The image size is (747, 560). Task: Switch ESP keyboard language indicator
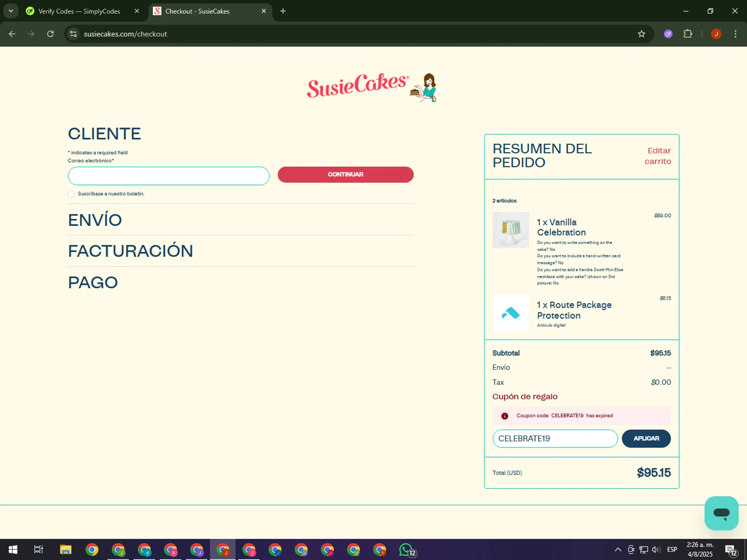[672, 550]
